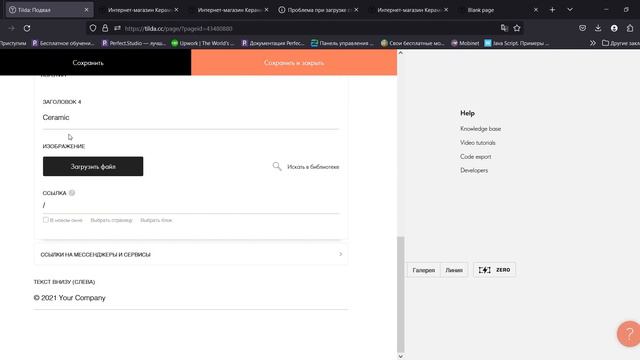
Task: Open the Другие закладки folder
Action: click(621, 43)
